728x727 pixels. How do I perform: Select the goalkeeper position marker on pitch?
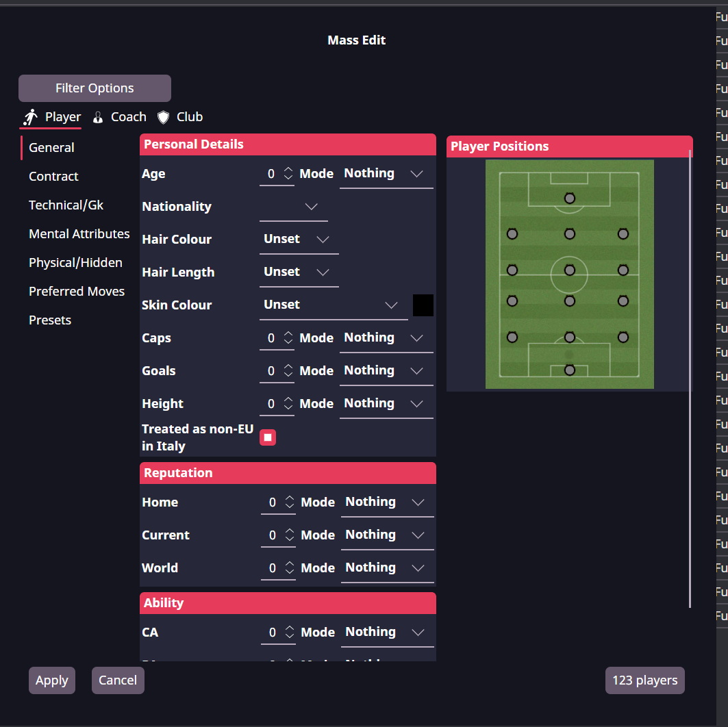click(569, 370)
